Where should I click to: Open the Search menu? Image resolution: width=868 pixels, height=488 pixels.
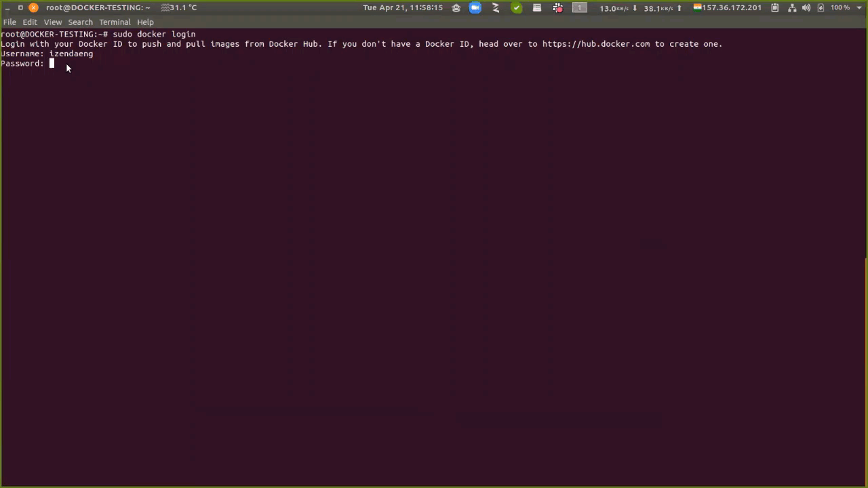(x=80, y=22)
